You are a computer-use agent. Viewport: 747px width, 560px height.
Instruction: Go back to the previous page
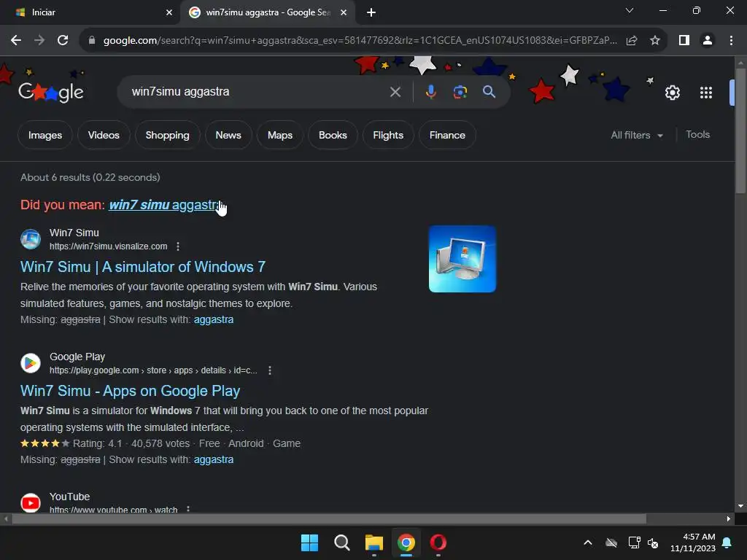tap(16, 41)
